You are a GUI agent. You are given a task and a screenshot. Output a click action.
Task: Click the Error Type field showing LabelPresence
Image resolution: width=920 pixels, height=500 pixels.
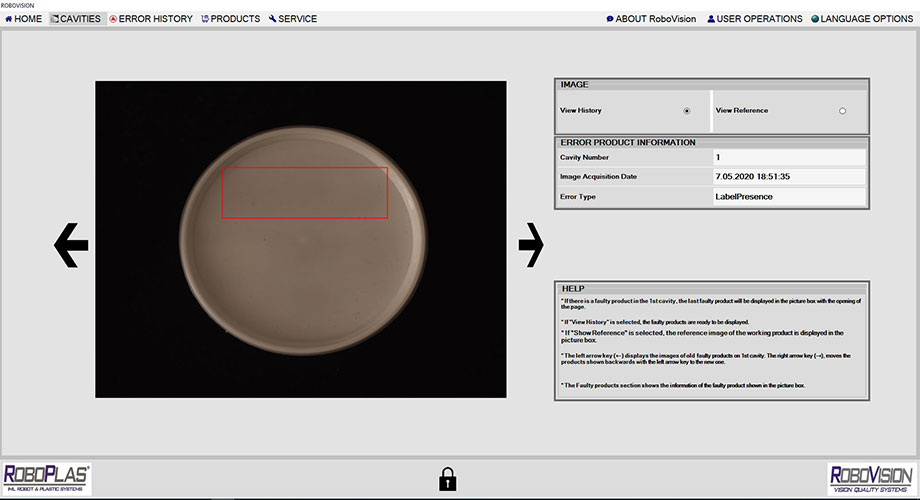789,197
